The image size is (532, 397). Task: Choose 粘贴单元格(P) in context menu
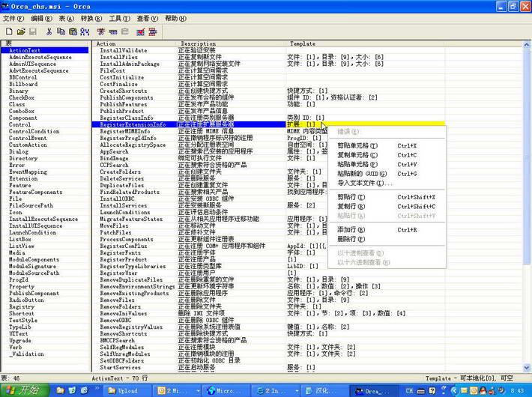(x=387, y=164)
